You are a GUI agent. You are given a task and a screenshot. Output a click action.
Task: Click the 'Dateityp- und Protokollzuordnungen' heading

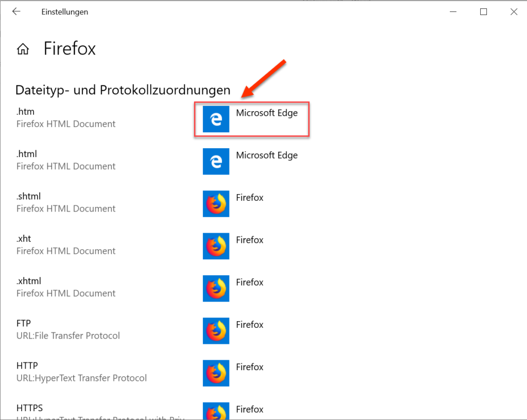(x=123, y=91)
